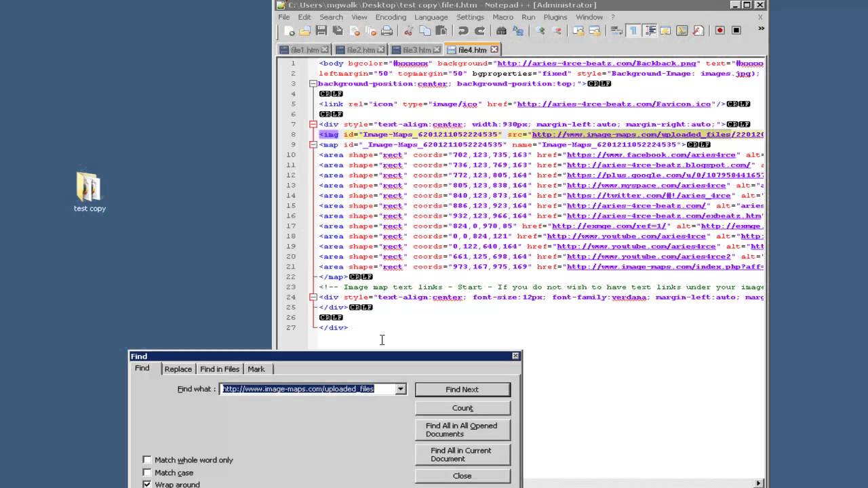868x488 pixels.
Task: Click the Save All toolbar icon
Action: coord(338,30)
